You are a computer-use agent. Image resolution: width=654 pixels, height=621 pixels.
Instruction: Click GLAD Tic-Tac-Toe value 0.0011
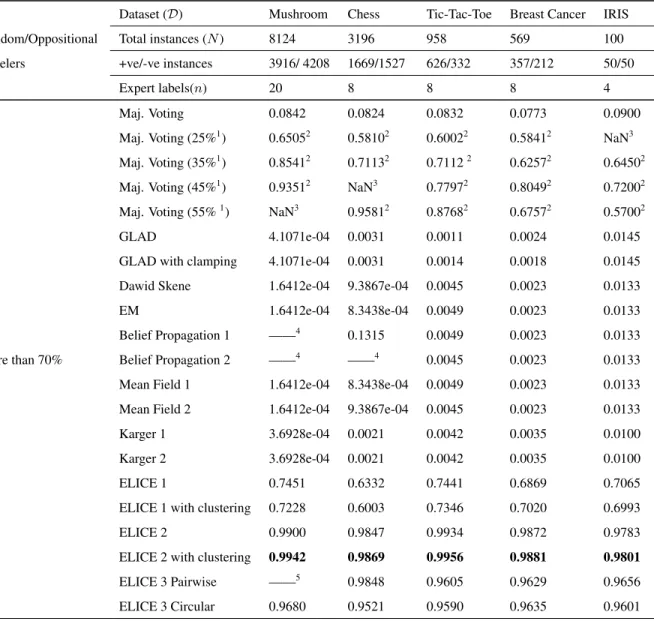click(x=444, y=236)
